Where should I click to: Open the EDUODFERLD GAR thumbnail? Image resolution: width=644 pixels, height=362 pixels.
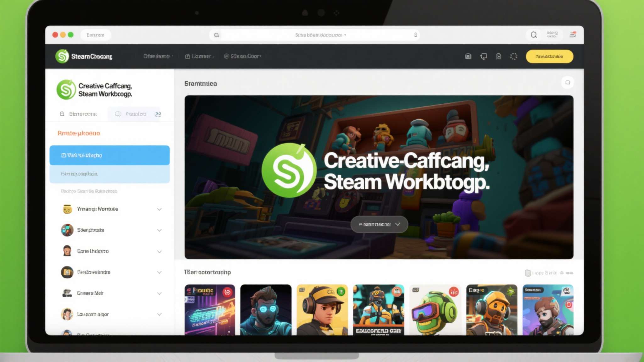coord(378,310)
